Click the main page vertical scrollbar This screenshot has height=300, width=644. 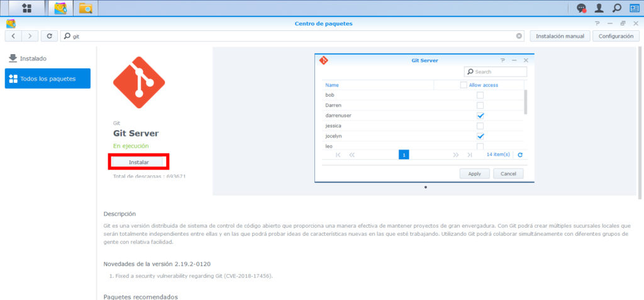pos(640,123)
